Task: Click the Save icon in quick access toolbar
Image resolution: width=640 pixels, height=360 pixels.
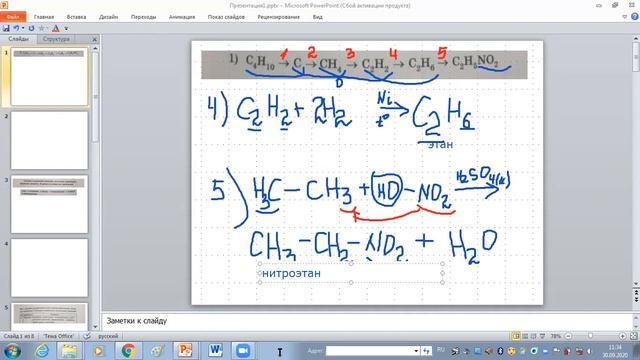Action: click(6, 28)
